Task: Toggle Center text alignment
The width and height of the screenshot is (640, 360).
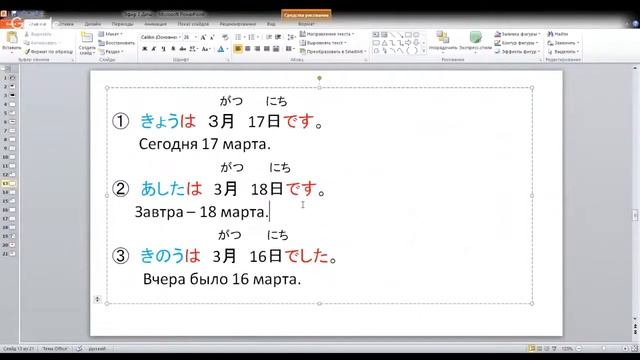Action: pyautogui.click(x=247, y=49)
